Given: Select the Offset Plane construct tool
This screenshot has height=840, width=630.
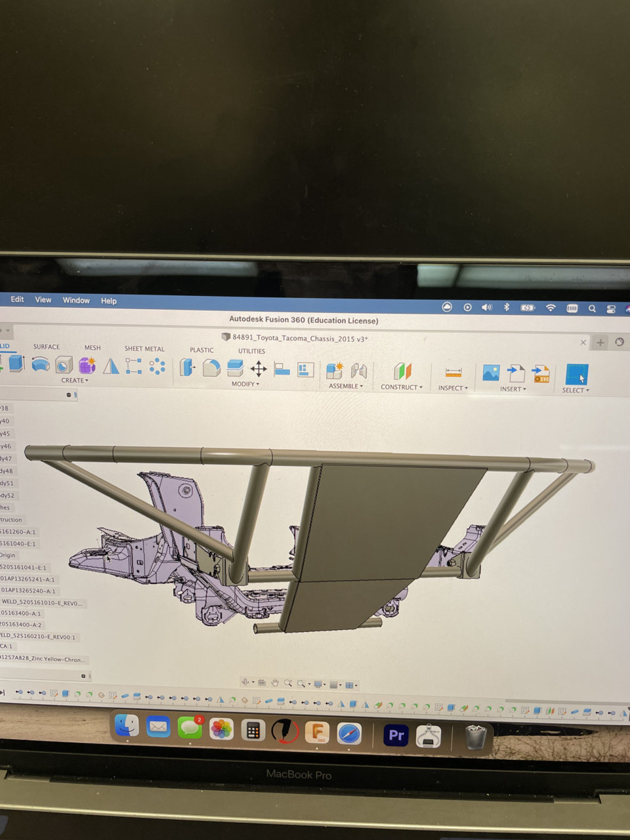Looking at the screenshot, I should [402, 371].
